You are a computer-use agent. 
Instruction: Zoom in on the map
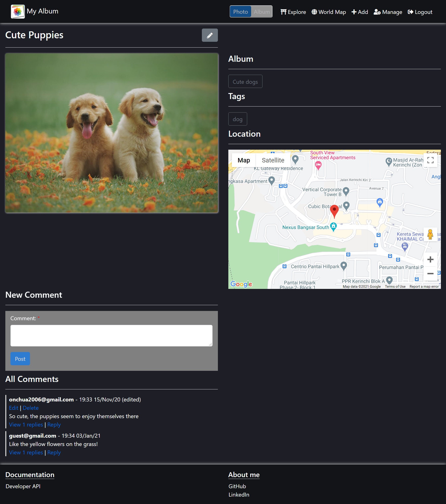pos(430,259)
